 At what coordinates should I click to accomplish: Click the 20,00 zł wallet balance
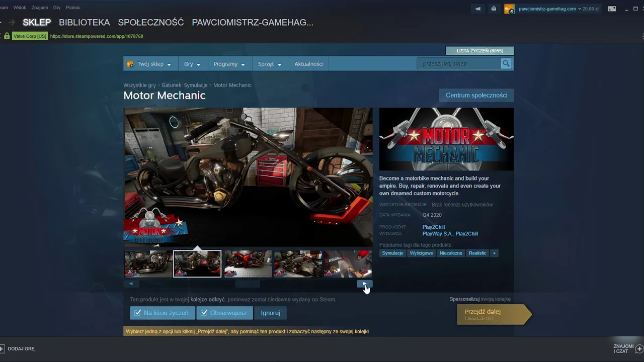point(591,9)
